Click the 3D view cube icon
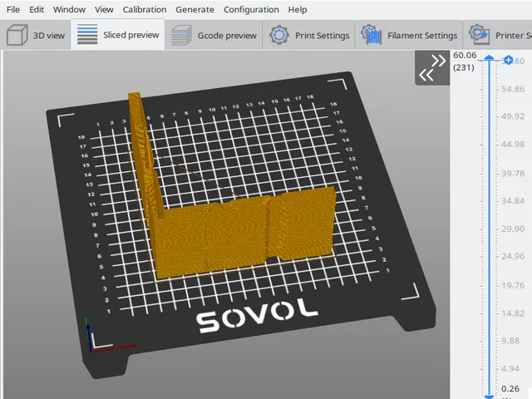Viewport: 532px width, 399px height. (17, 35)
